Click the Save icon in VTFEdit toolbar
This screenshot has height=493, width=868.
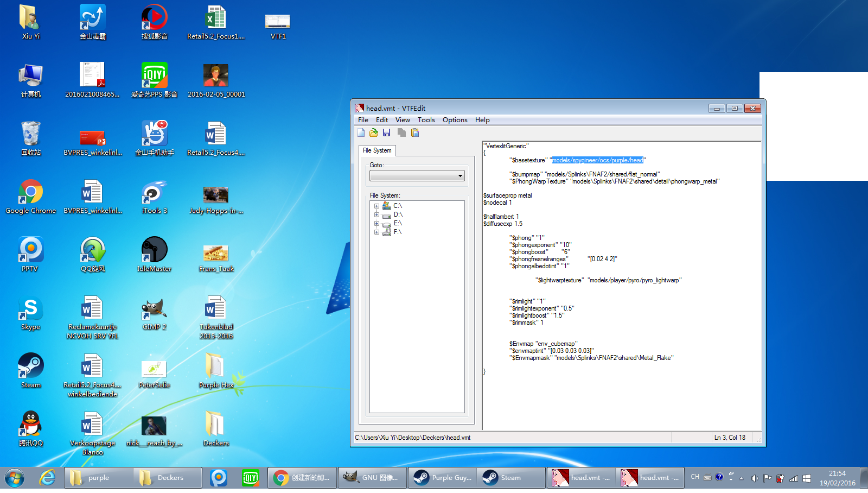[387, 132]
